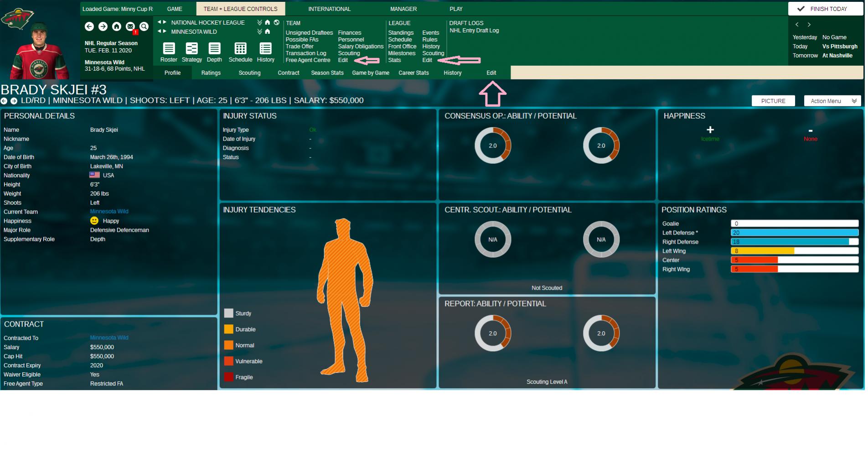The height and width of the screenshot is (474, 868).
Task: Open the world globe icon
Action: 276,22
